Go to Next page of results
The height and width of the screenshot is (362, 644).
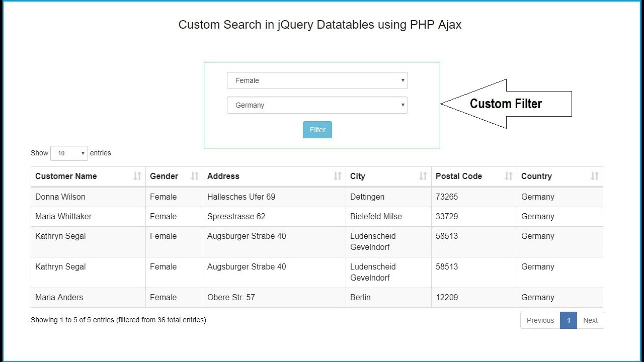590,320
